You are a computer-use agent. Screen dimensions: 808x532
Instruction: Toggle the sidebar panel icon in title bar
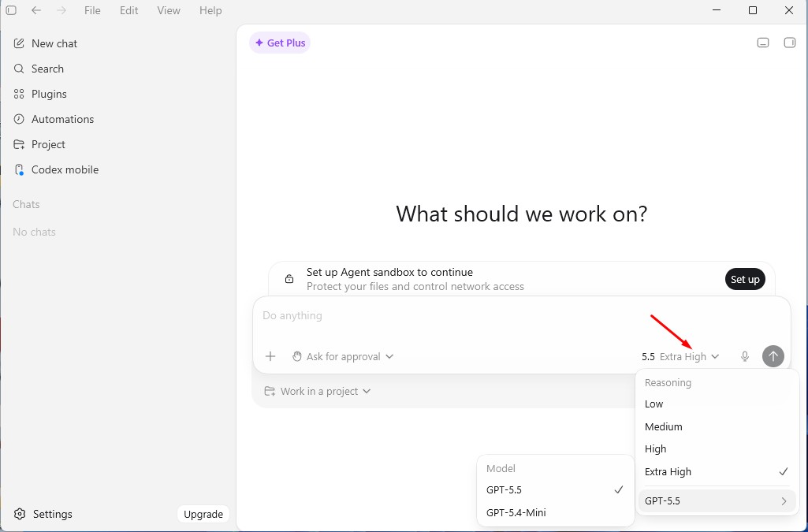[11, 10]
